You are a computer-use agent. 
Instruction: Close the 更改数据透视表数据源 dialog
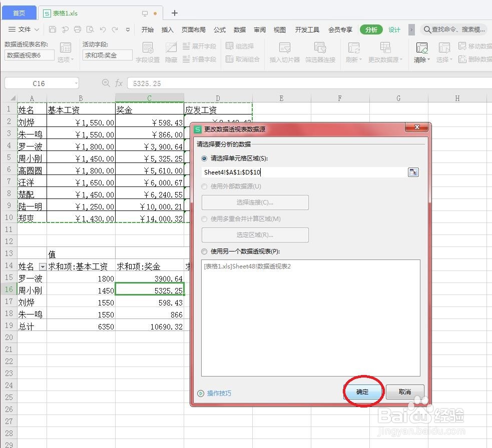[417, 127]
